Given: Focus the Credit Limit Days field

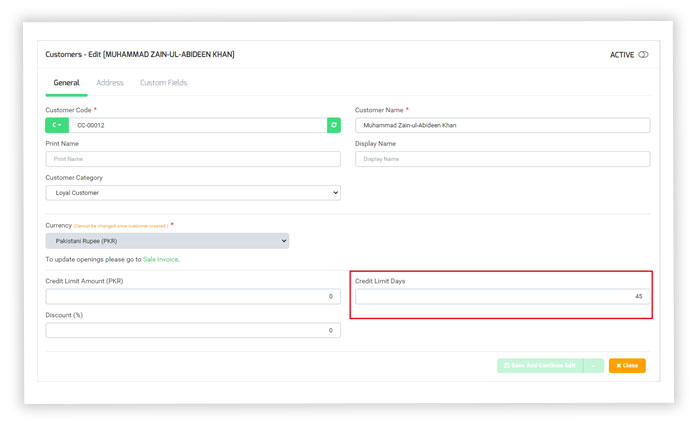Looking at the screenshot, I should [502, 297].
